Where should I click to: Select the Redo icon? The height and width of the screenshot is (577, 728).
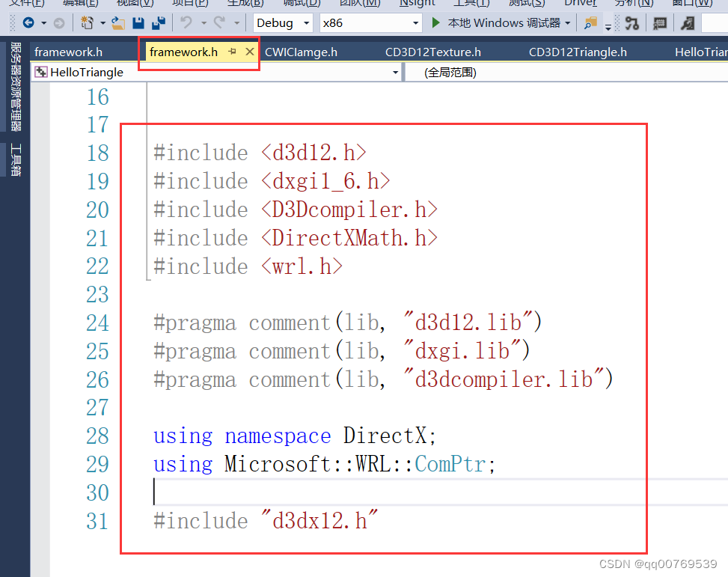(219, 23)
